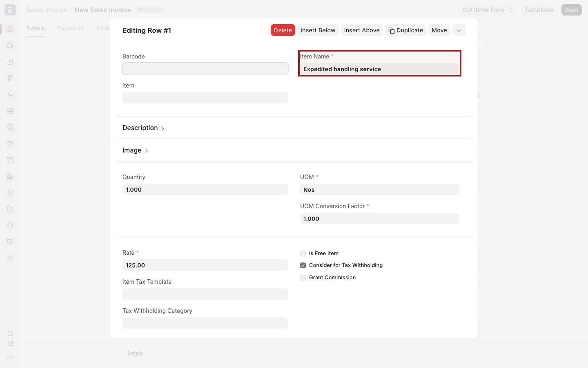
Task: Open the wallet icon in the sidebar
Action: point(10,45)
